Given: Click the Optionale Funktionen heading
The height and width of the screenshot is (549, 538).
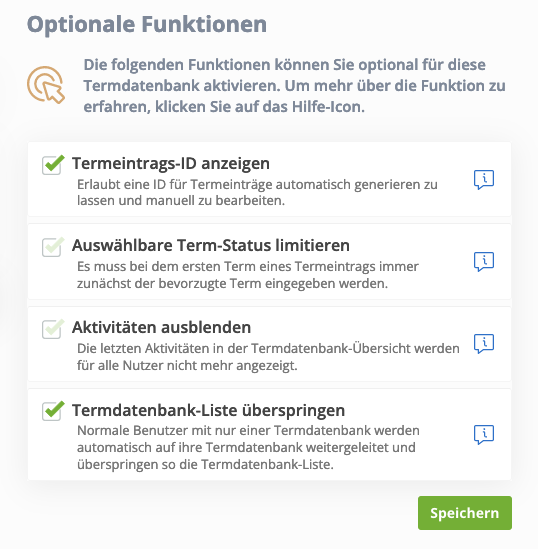Looking at the screenshot, I should (147, 25).
